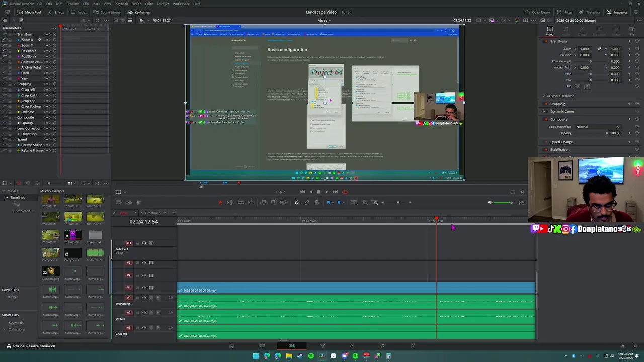Viewport: 644px width, 362px height.
Task: Toggle the DIM audio button
Action: click(521, 202)
